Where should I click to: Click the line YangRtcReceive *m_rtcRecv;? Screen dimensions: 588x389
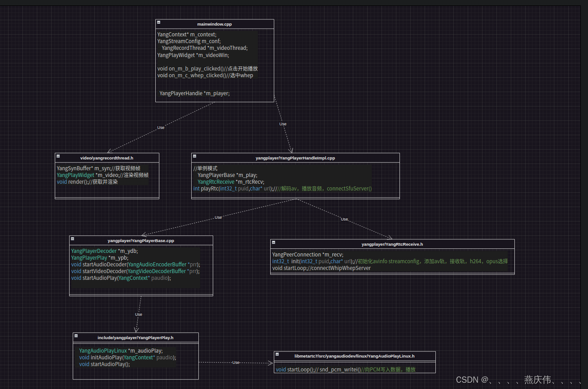point(231,182)
